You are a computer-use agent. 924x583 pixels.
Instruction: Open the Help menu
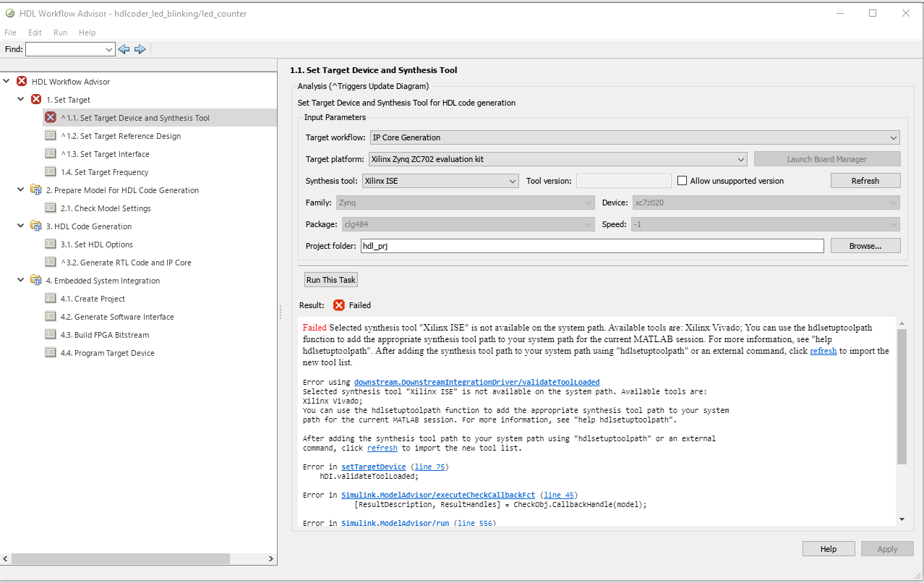coord(87,32)
